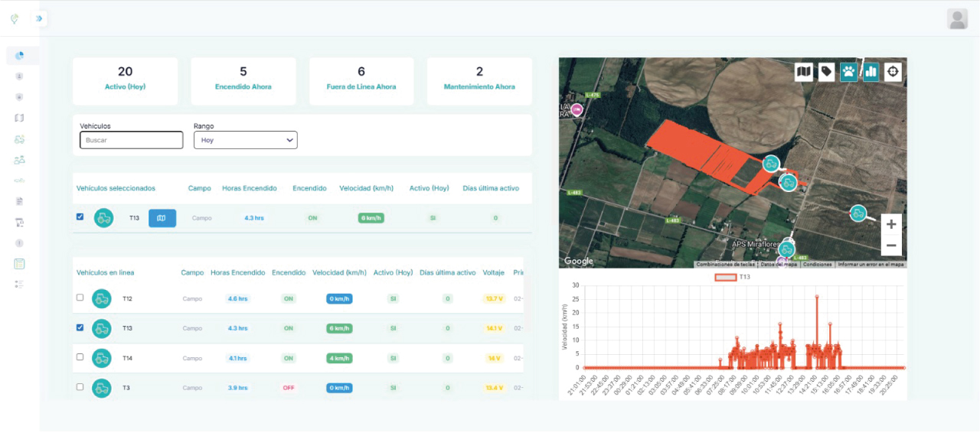Toggle the T13 legend swatch in chart
The image size is (980, 436).
tap(725, 277)
